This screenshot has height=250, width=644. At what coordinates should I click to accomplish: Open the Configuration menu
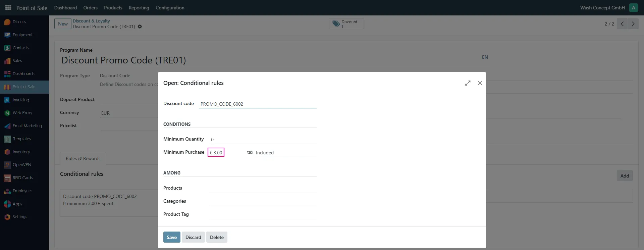(170, 8)
